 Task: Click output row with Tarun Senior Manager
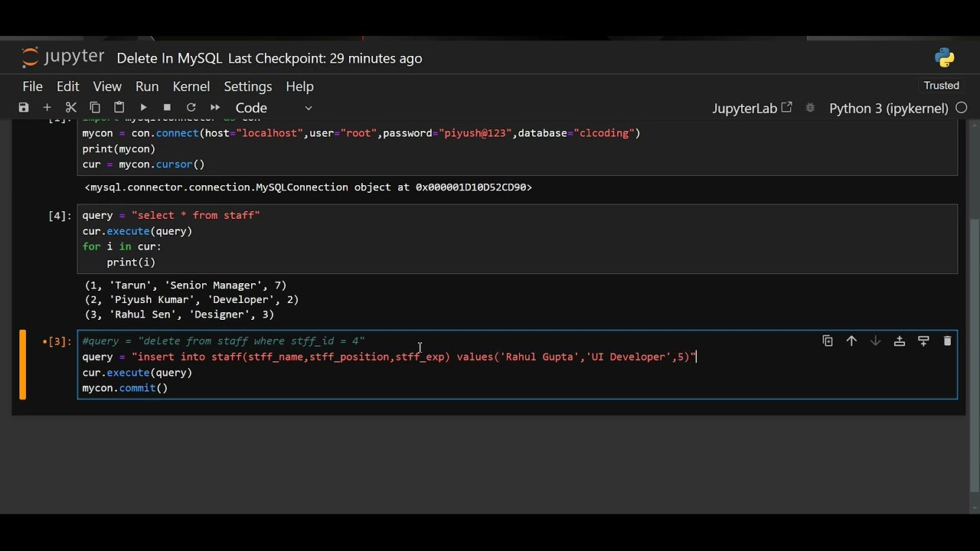click(x=185, y=285)
